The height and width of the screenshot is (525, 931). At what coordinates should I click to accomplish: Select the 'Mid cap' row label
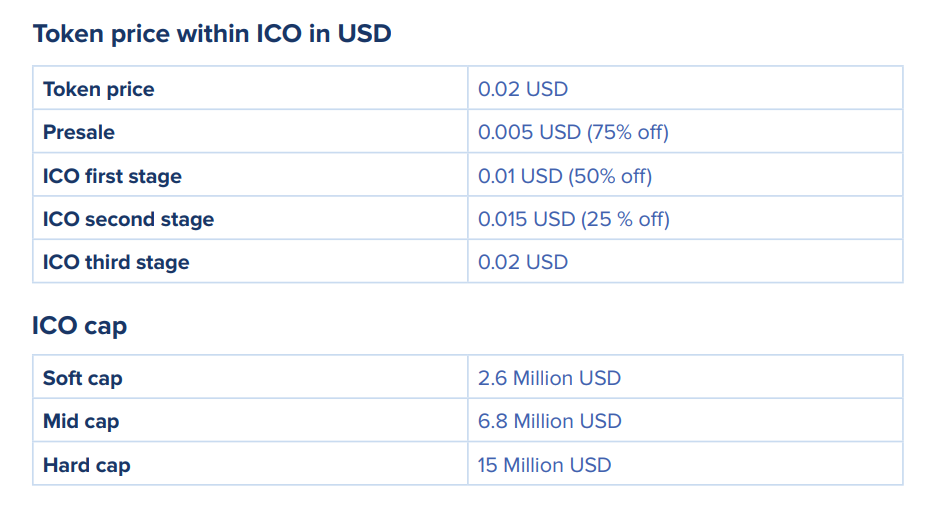(81, 421)
